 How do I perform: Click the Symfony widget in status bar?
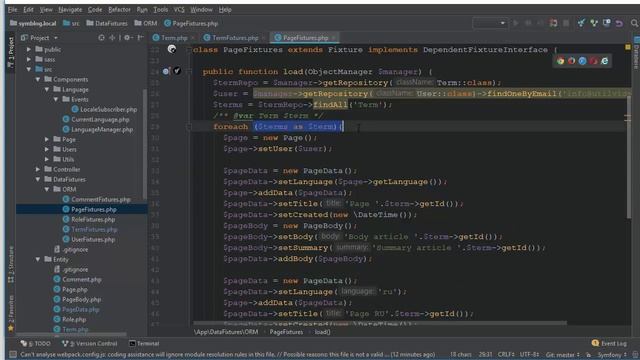point(612,355)
